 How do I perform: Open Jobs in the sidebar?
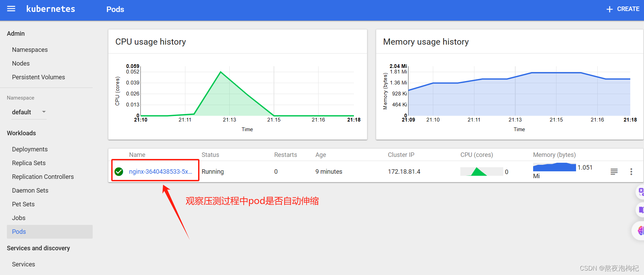point(19,218)
